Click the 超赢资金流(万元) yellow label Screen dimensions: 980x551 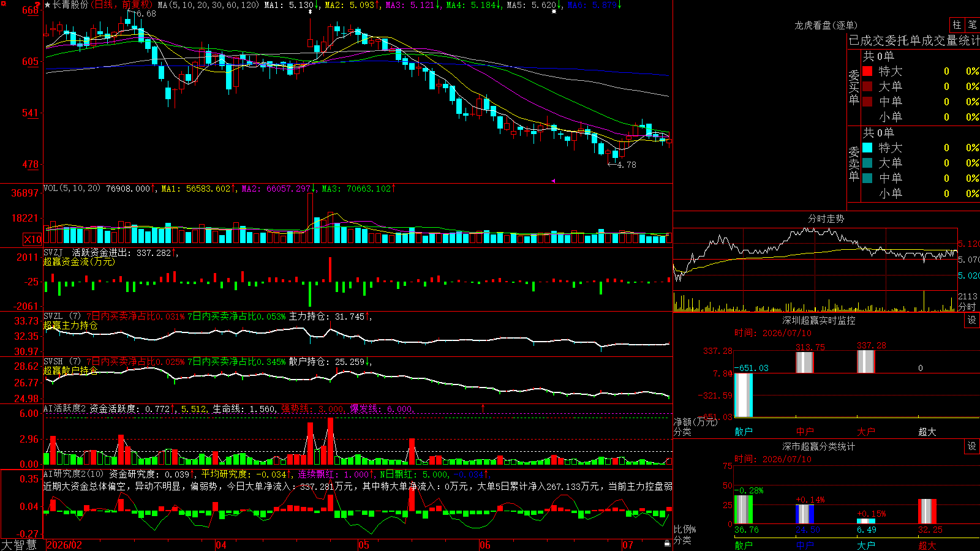coord(79,261)
